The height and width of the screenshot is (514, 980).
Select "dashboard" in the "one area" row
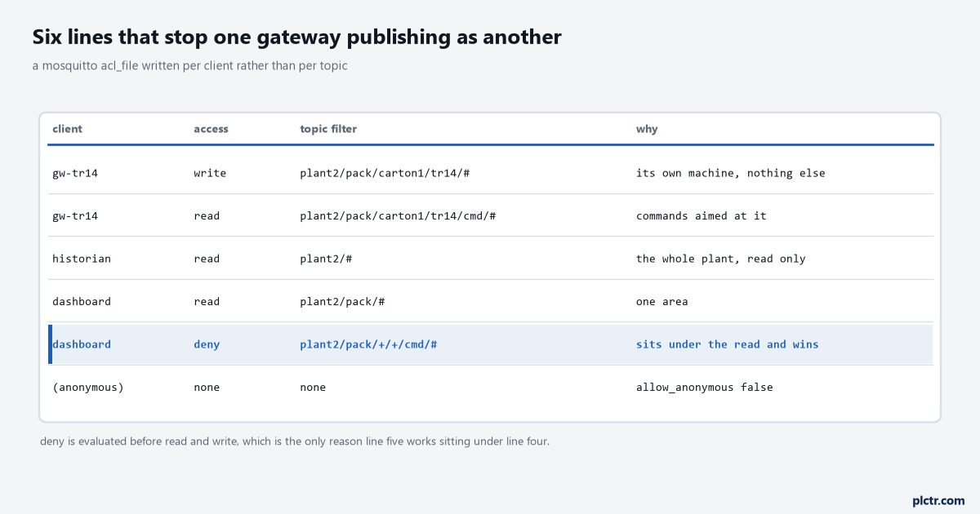tap(82, 302)
